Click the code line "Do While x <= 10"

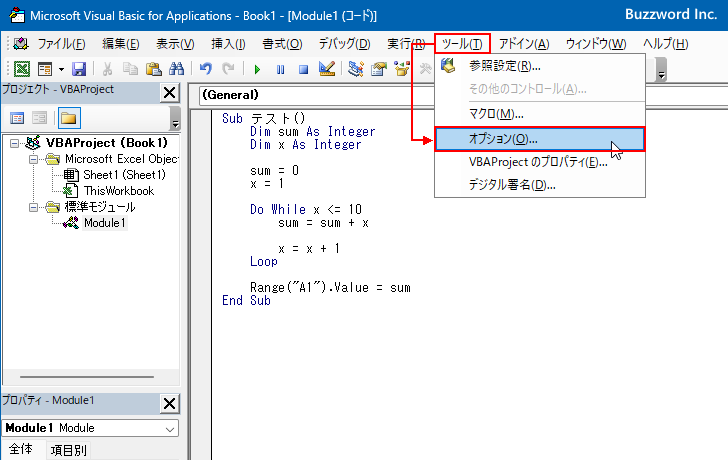coord(306,209)
